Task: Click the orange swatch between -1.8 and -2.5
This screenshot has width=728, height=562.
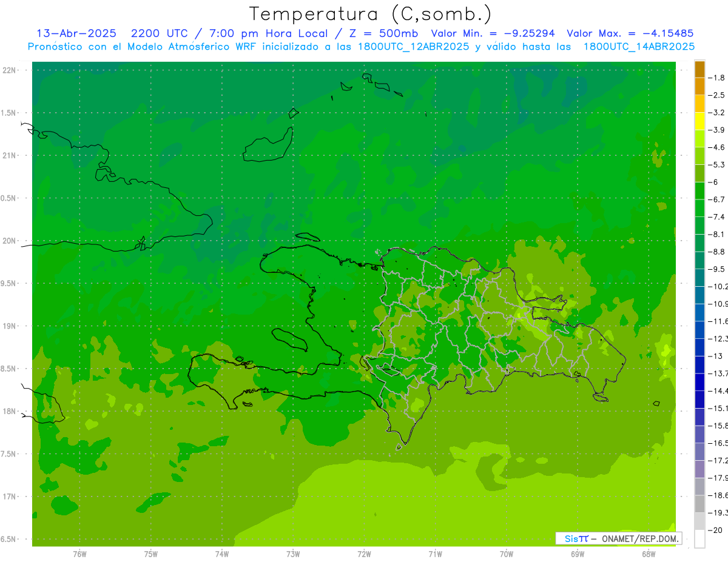Action: pyautogui.click(x=699, y=86)
